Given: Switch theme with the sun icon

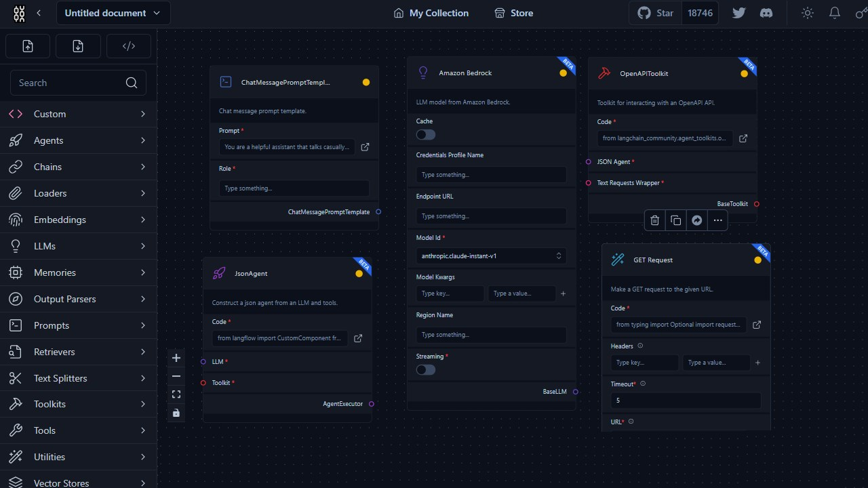Looking at the screenshot, I should pyautogui.click(x=807, y=13).
